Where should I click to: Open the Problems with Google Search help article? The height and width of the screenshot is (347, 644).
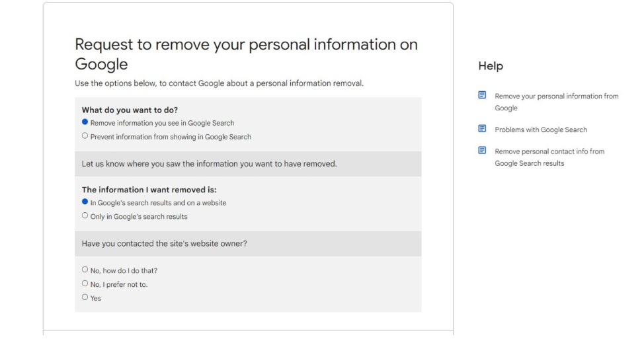[541, 130]
